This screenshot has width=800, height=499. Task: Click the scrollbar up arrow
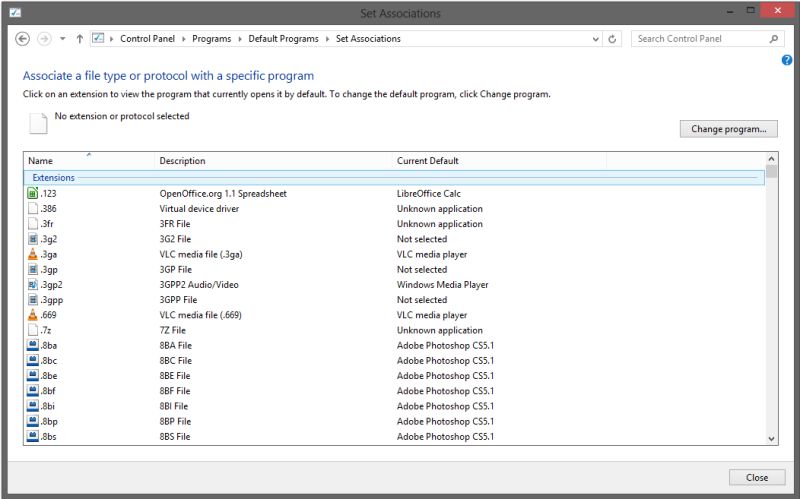(771, 159)
